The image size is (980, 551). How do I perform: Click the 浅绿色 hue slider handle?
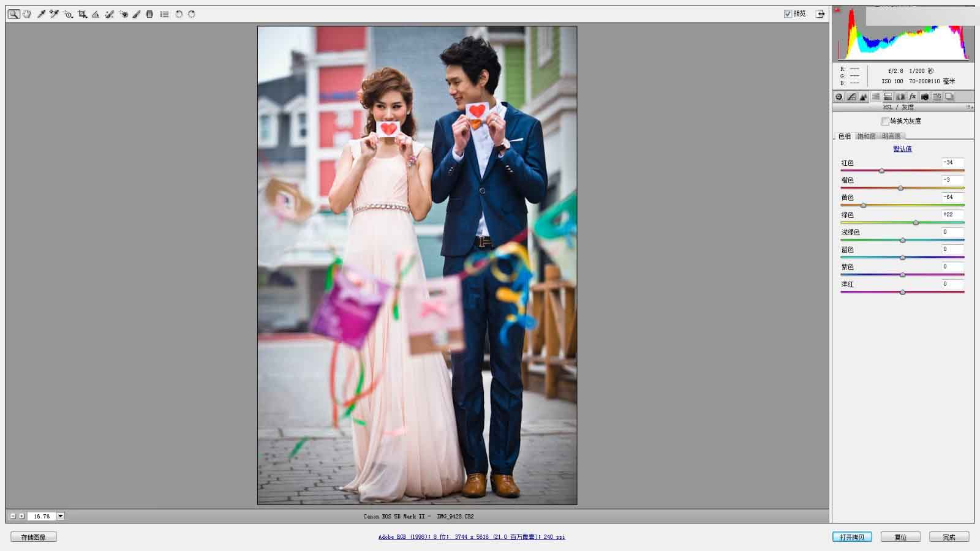click(x=902, y=240)
